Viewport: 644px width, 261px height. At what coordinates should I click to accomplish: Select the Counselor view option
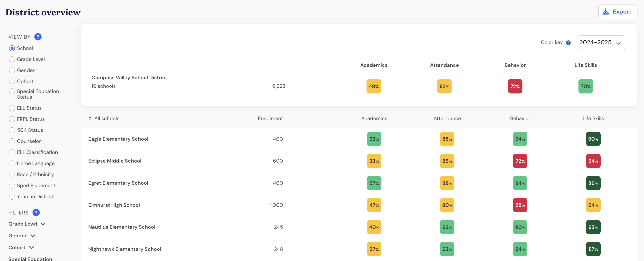[12, 141]
